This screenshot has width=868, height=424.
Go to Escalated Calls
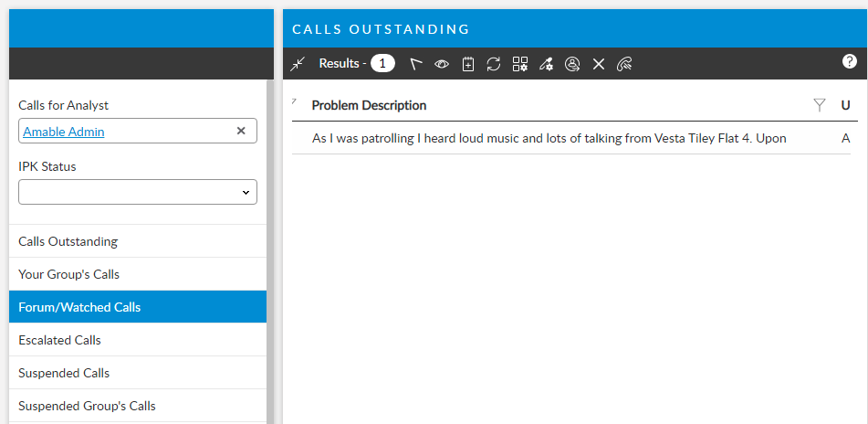pyautogui.click(x=60, y=340)
